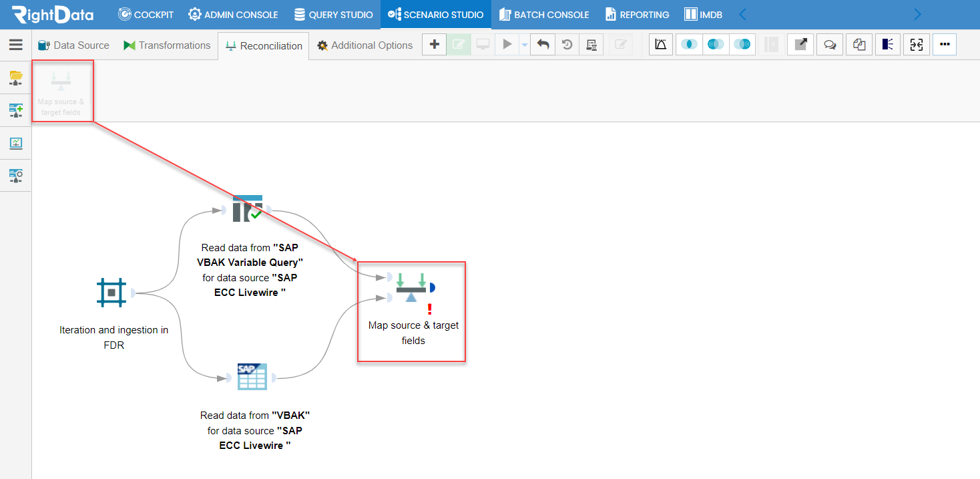Select the Iteration and ingestion in FDR node icon
Image resolution: width=980 pixels, height=479 pixels.
coord(111,293)
